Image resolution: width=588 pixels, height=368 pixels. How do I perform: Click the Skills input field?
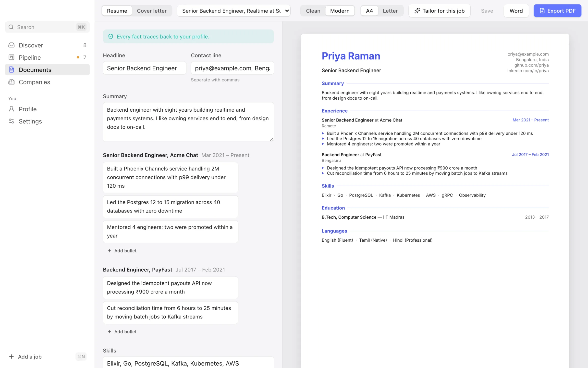[x=188, y=363]
